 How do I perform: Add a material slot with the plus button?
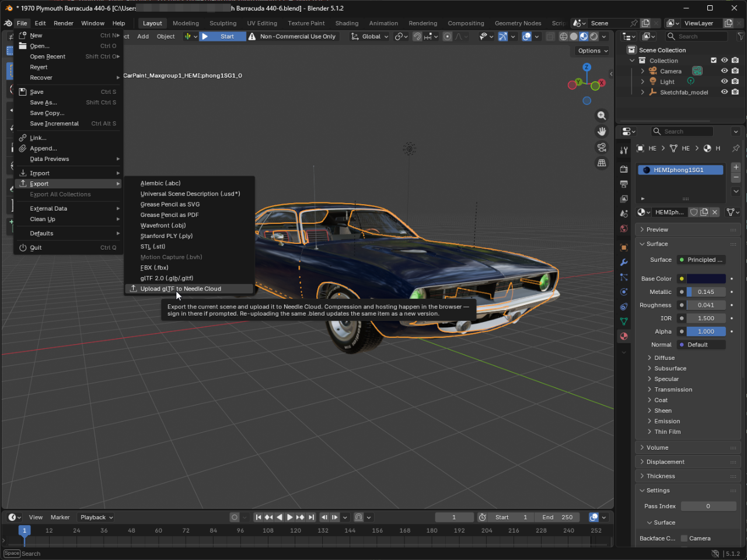tap(736, 167)
